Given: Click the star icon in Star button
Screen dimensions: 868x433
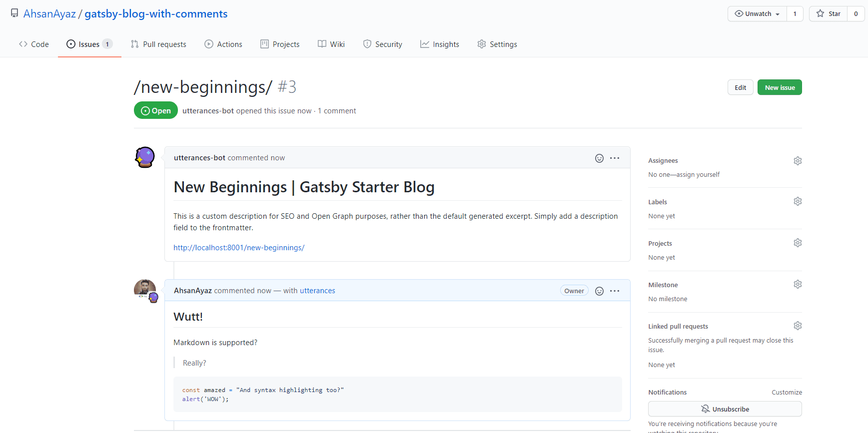Looking at the screenshot, I should (x=821, y=13).
